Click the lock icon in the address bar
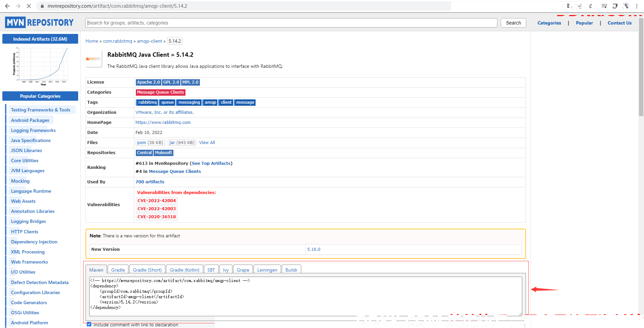 [x=42, y=6]
